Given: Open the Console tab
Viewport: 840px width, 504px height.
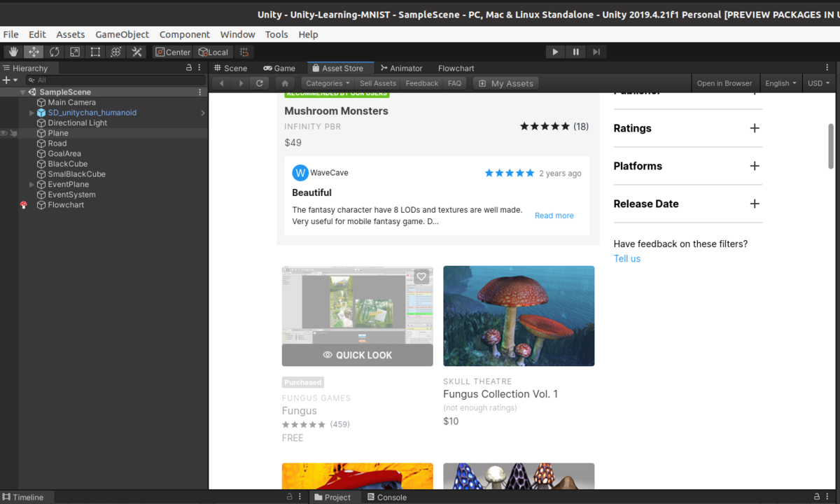Looking at the screenshot, I should coord(386,497).
